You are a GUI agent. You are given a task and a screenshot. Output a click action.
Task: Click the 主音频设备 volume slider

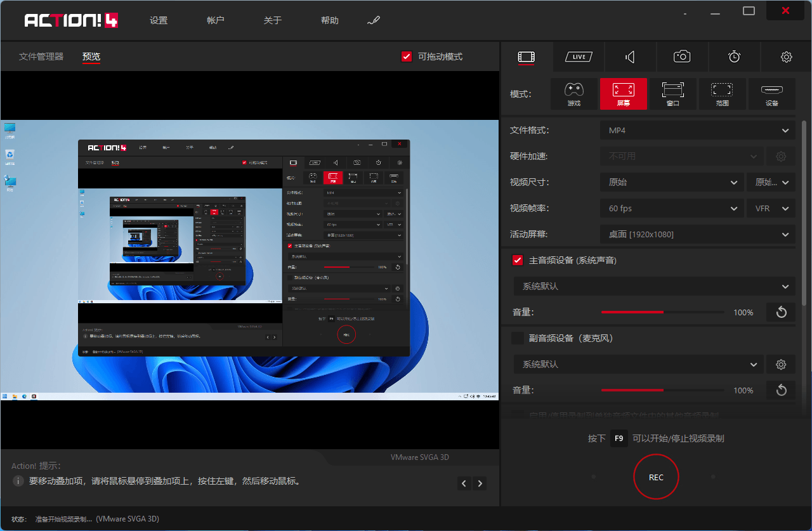[x=662, y=312]
